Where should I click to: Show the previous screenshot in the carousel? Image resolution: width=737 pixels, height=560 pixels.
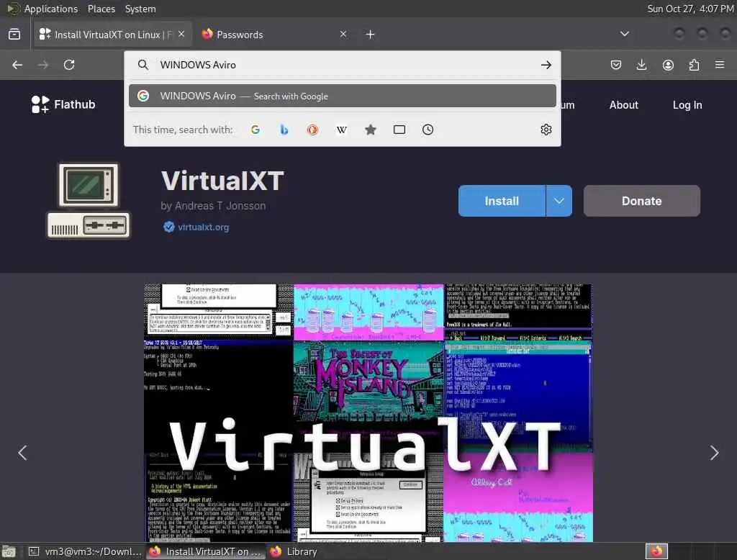point(22,452)
